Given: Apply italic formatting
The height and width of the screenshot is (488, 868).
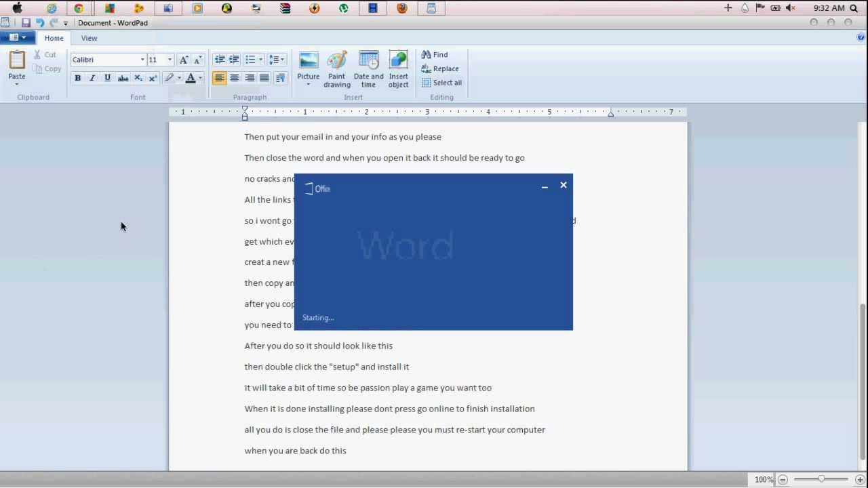Looking at the screenshot, I should (x=92, y=79).
